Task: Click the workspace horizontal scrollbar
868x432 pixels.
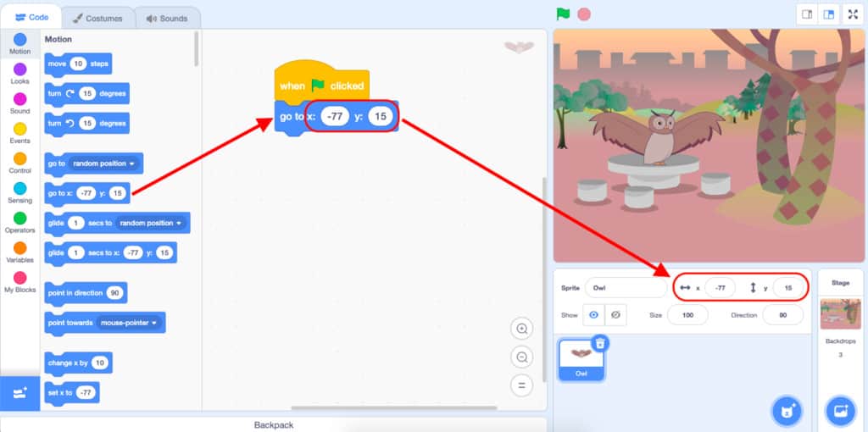Action: (394, 408)
